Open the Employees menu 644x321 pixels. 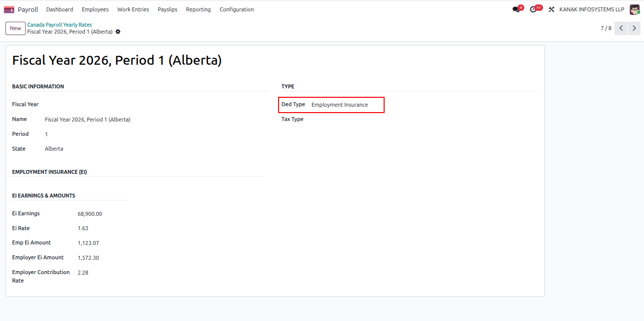click(x=95, y=9)
